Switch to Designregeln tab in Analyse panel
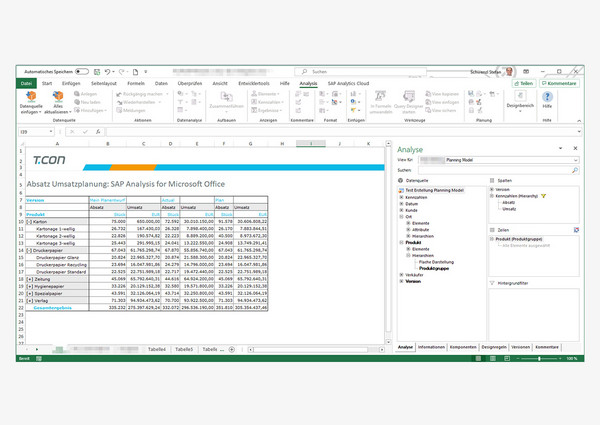Screen dimensions: 600x425 coord(494,347)
